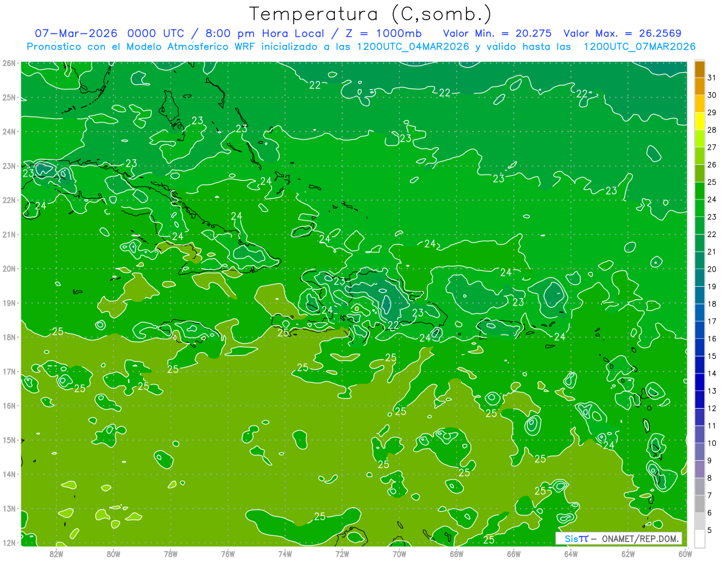Click the '74W' longitude axis label
The width and height of the screenshot is (728, 562).
285,554
